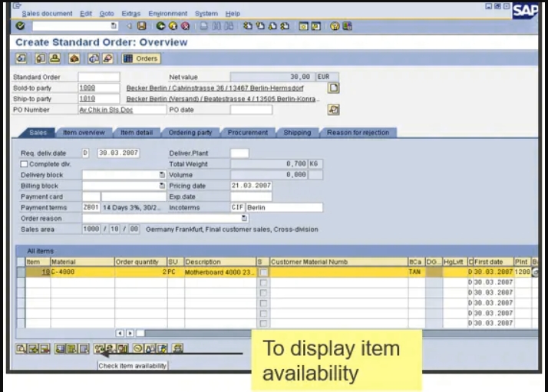Click the Help question mark icon
Viewport: 548px width, 392px height.
point(335,26)
